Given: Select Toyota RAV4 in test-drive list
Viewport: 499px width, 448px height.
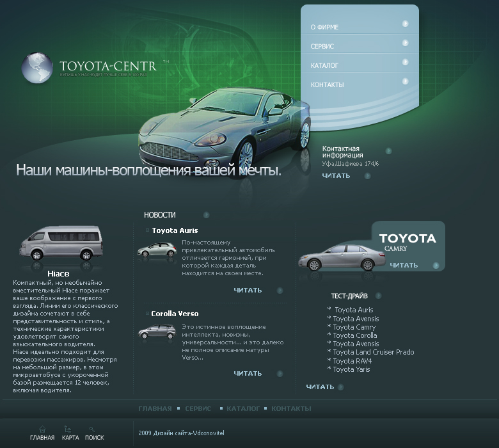Looking at the screenshot, I should click(352, 361).
